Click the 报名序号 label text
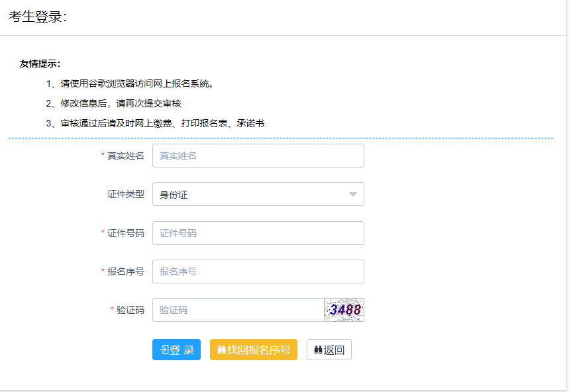569x392 pixels. click(125, 271)
